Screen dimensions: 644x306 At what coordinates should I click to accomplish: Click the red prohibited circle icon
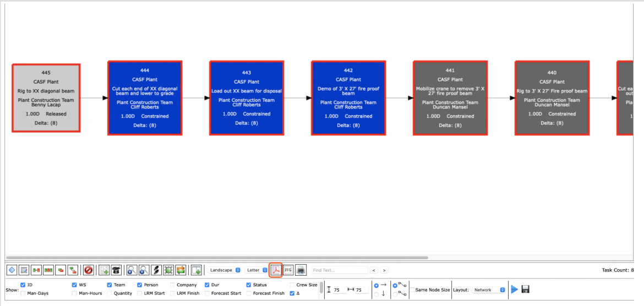click(88, 270)
